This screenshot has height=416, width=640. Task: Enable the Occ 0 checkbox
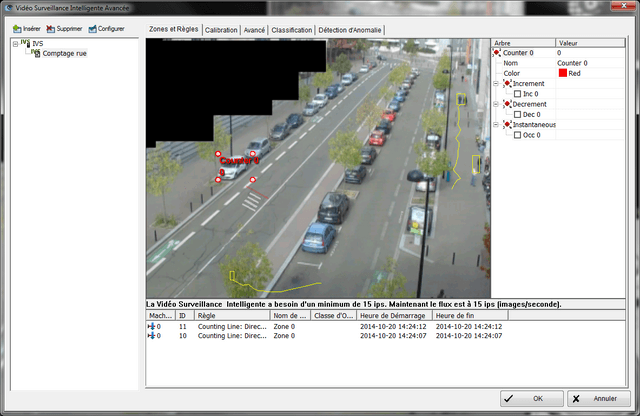coord(517,135)
